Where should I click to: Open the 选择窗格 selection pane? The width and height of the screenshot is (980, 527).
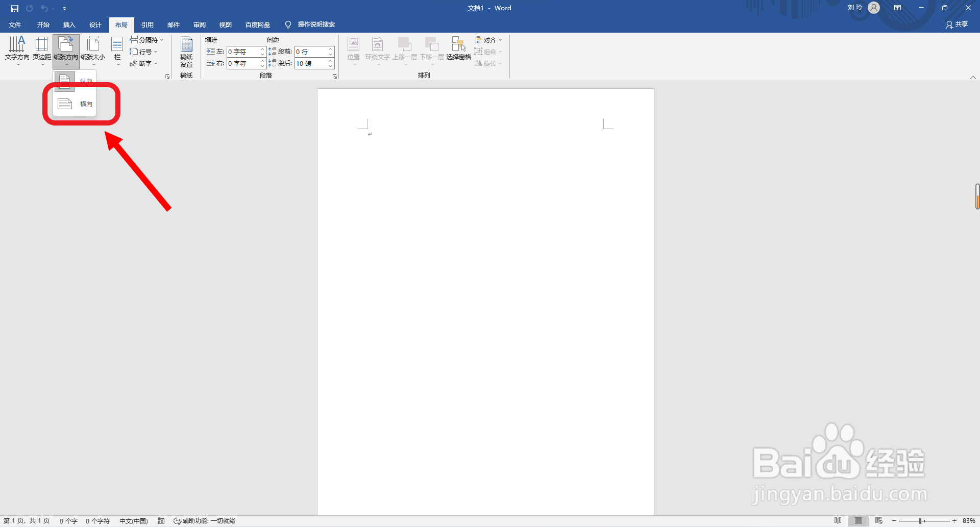(459, 49)
